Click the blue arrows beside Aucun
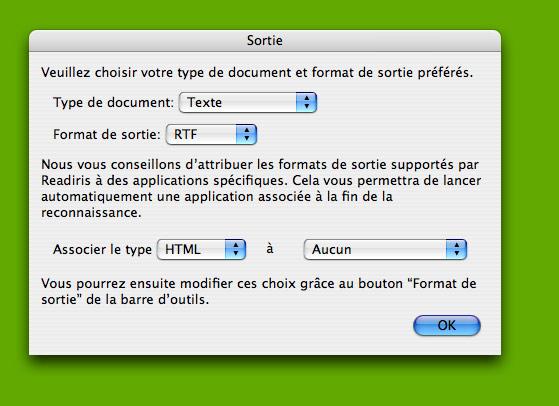The height and width of the screenshot is (406, 559). 456,250
